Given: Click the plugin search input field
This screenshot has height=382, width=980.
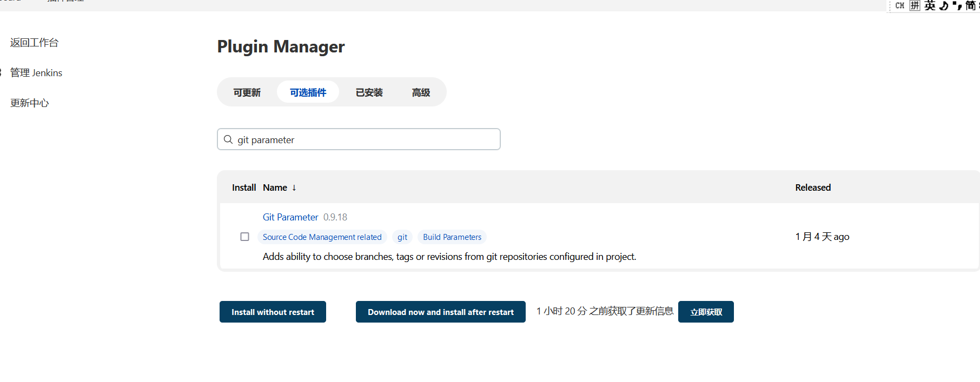Looking at the screenshot, I should tap(359, 139).
